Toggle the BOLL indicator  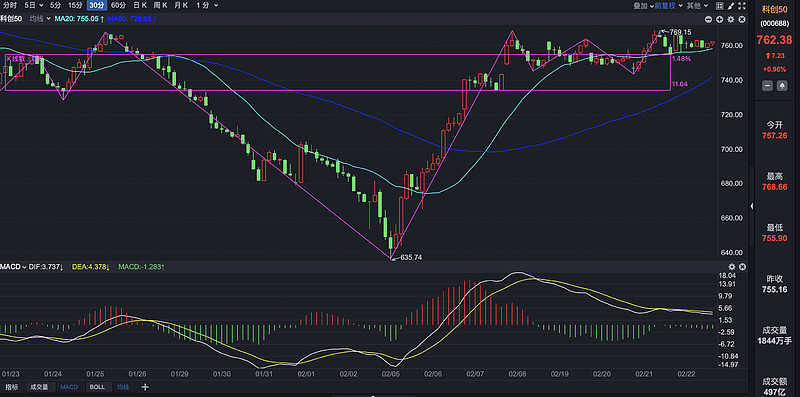coord(97,387)
